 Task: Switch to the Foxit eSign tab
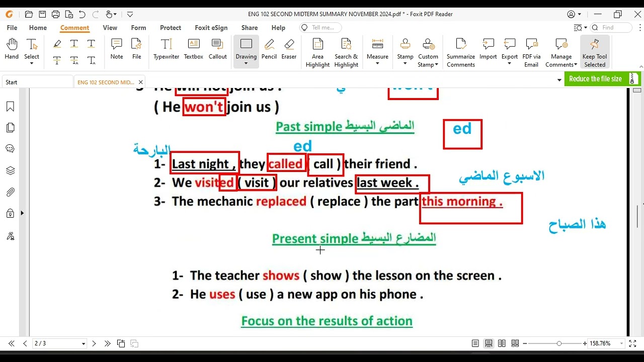coord(211,28)
